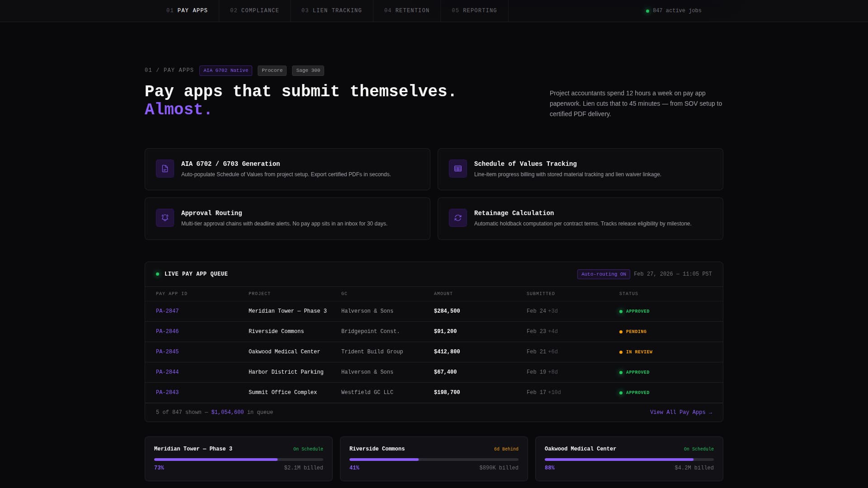
Task: Click the Retainage Calculation refresh icon
Action: (458, 218)
